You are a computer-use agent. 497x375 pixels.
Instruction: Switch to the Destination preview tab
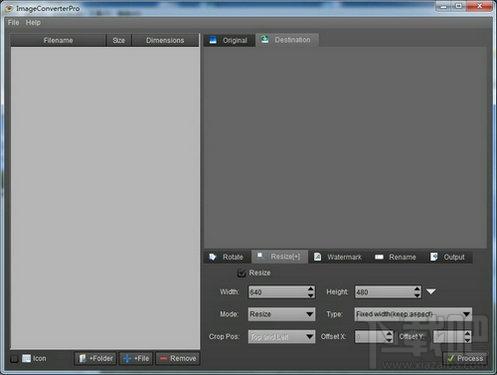tap(287, 40)
